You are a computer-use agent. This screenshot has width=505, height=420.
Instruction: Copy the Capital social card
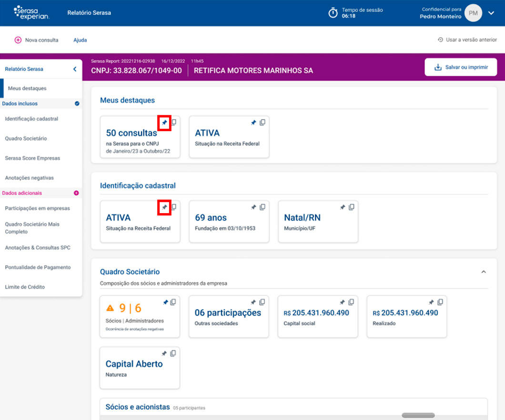(351, 302)
